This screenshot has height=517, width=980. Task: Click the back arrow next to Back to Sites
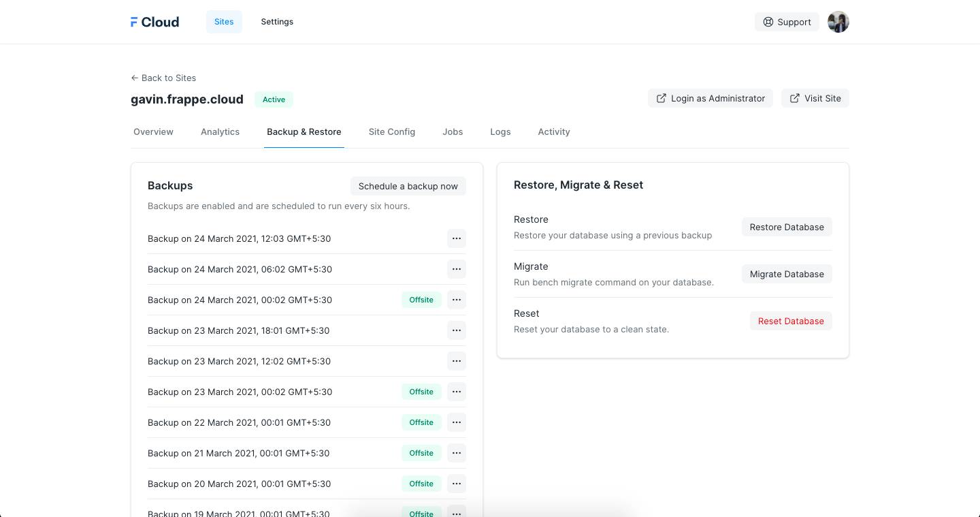(135, 78)
